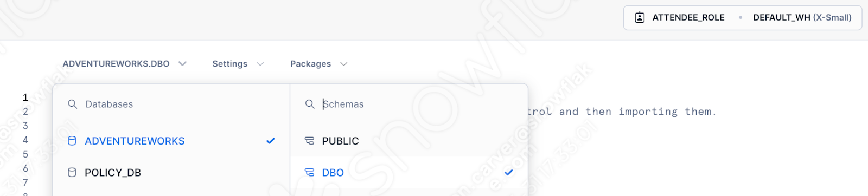Click the magnifier icon beside Schemas
Viewport: 868px width, 196px height.
[x=310, y=104]
